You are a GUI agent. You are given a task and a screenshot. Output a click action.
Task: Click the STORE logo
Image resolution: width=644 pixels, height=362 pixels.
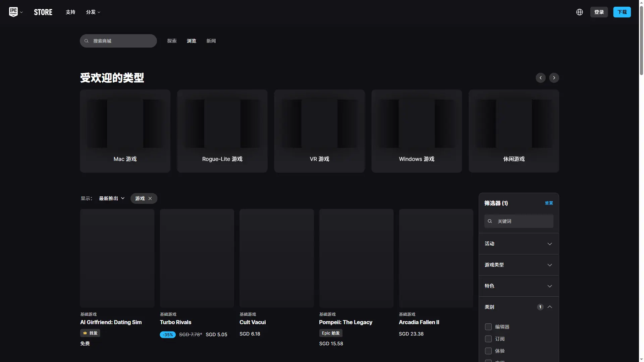coord(43,12)
